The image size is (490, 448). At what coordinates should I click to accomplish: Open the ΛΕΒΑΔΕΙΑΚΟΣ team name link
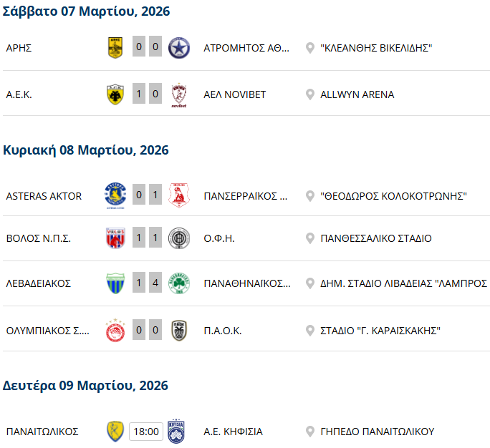(x=39, y=283)
